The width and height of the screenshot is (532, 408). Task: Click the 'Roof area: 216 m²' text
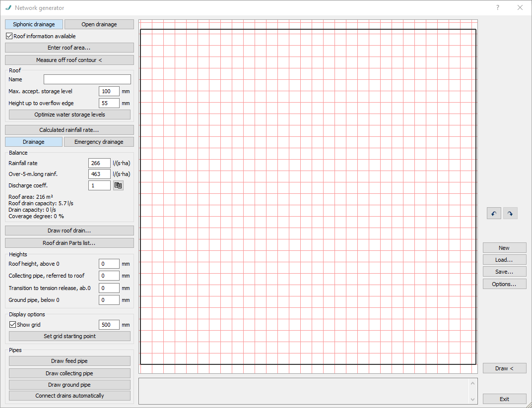31,196
